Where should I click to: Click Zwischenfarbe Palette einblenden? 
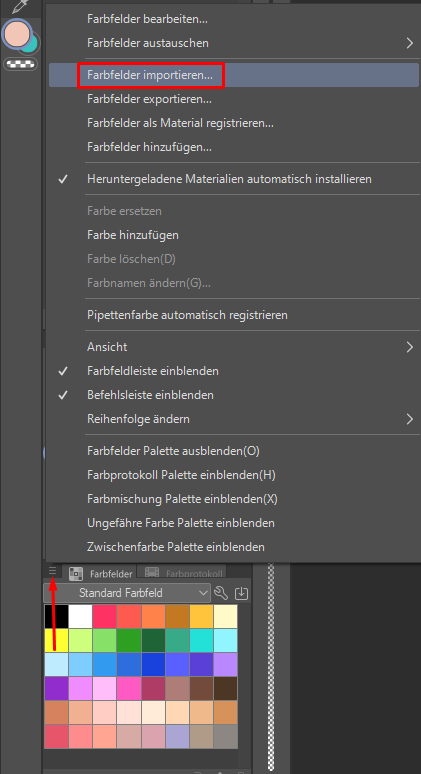(x=234, y=547)
